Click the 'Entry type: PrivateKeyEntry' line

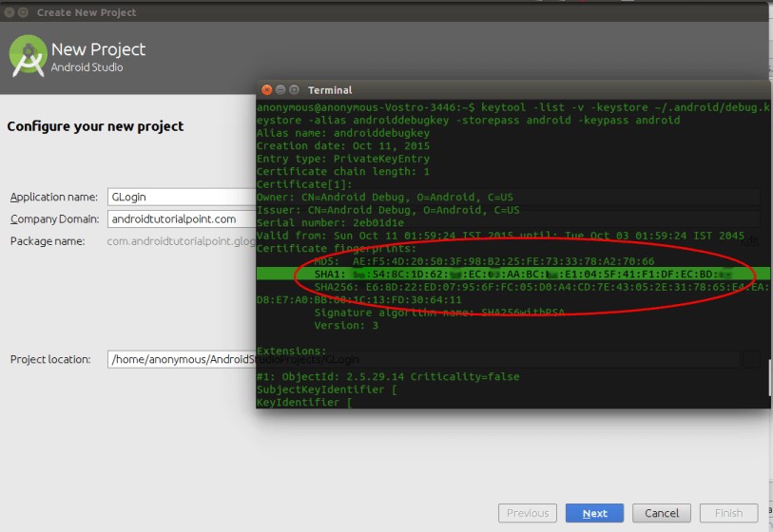pos(342,159)
